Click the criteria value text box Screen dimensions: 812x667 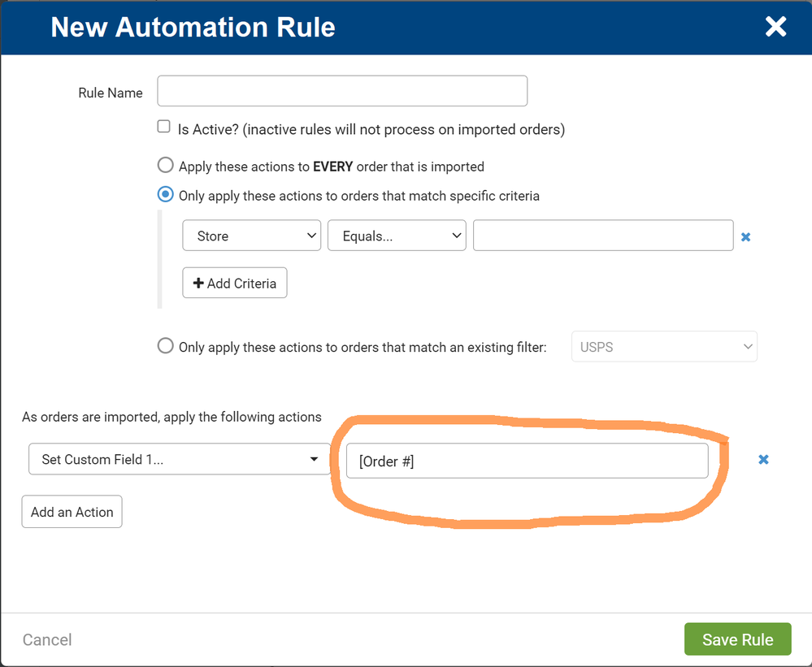pos(603,236)
